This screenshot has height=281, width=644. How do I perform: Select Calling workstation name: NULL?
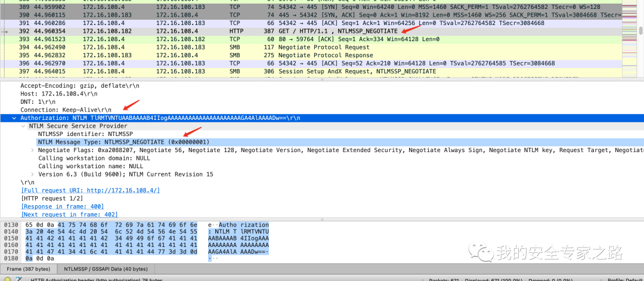(x=91, y=166)
